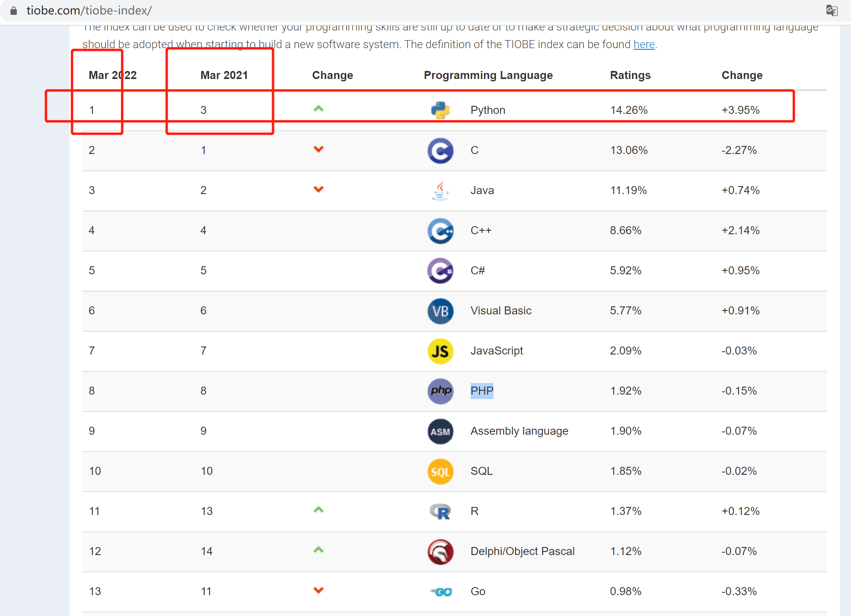Image resolution: width=851 pixels, height=616 pixels.
Task: Click the C# purple logo icon
Action: (x=440, y=271)
